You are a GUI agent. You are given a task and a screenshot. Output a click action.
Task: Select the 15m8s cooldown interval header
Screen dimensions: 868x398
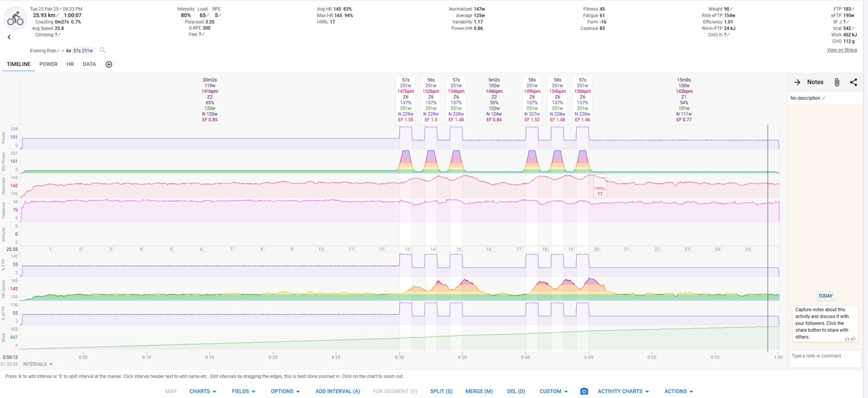(x=684, y=100)
